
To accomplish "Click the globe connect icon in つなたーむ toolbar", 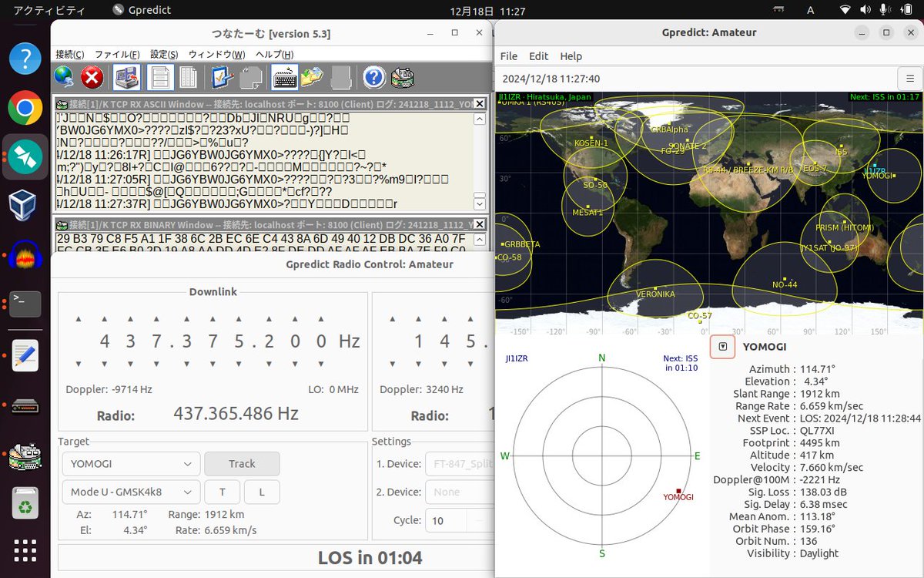I will click(x=65, y=77).
